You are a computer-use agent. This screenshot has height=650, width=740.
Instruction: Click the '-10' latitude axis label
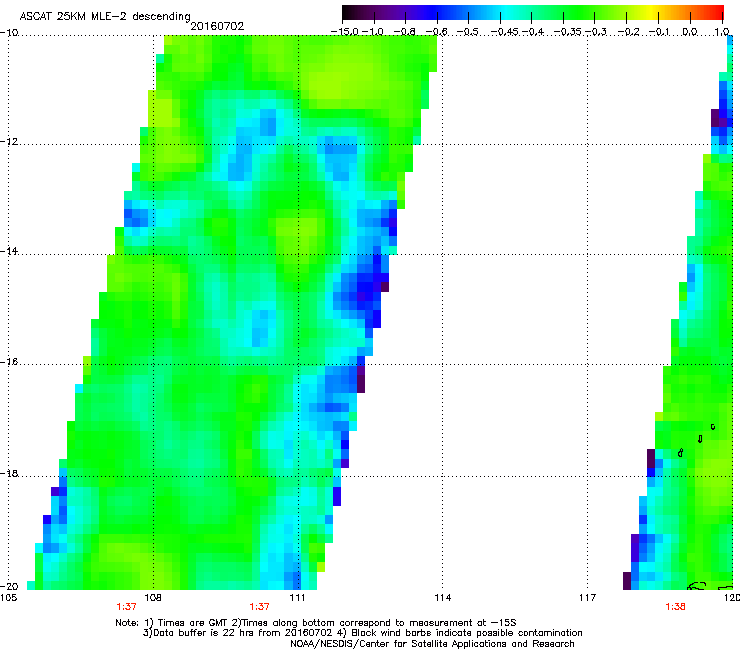point(9,33)
